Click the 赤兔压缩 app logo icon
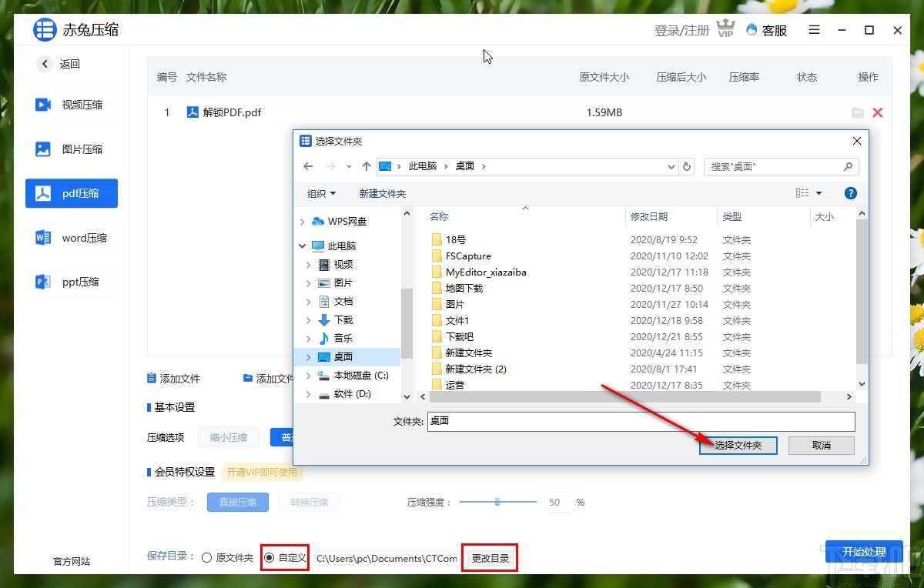The height and width of the screenshot is (588, 924). pyautogui.click(x=45, y=30)
